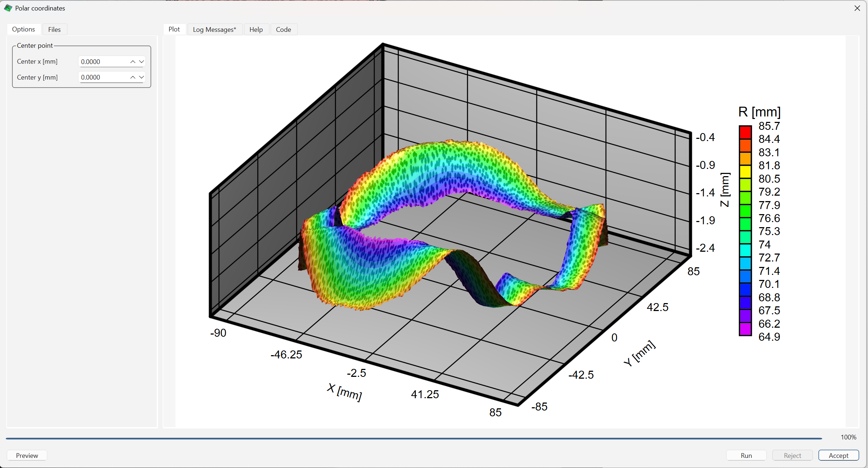868x468 pixels.
Task: Decrement the Center x value
Action: pyautogui.click(x=142, y=61)
